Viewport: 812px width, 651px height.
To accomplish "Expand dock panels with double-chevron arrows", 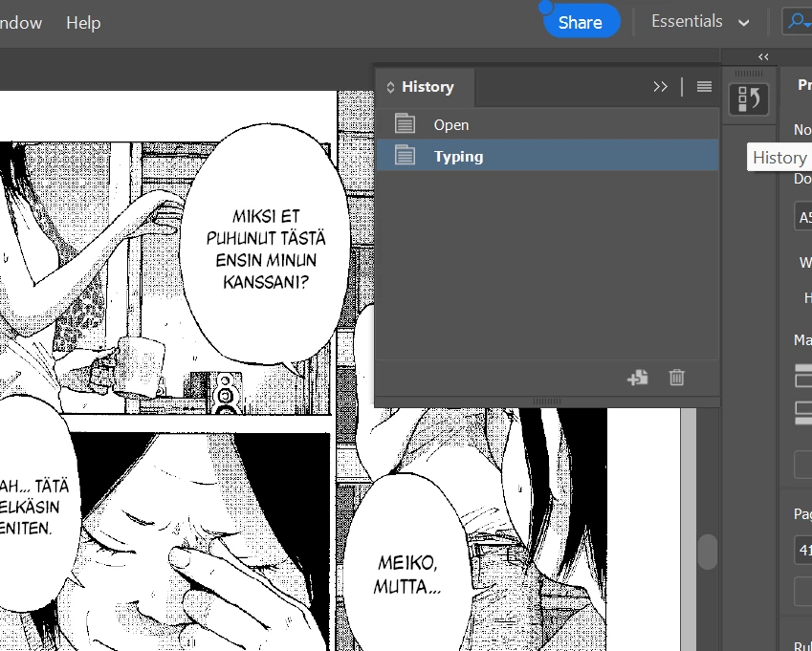I will [763, 57].
